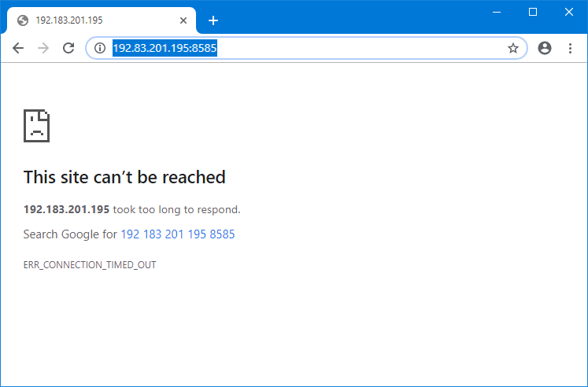Maximize the browser window

tap(532, 12)
